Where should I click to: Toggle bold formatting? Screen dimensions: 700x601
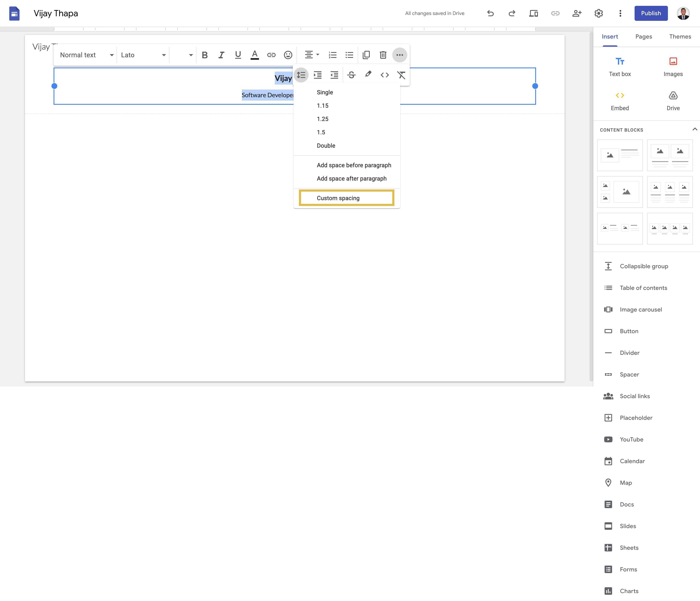point(204,55)
